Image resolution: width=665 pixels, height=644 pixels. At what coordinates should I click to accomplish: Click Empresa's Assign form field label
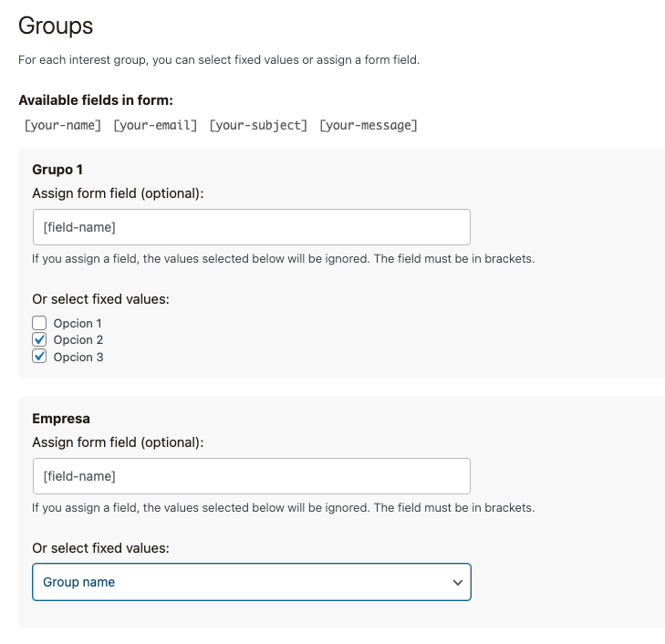[x=118, y=442]
